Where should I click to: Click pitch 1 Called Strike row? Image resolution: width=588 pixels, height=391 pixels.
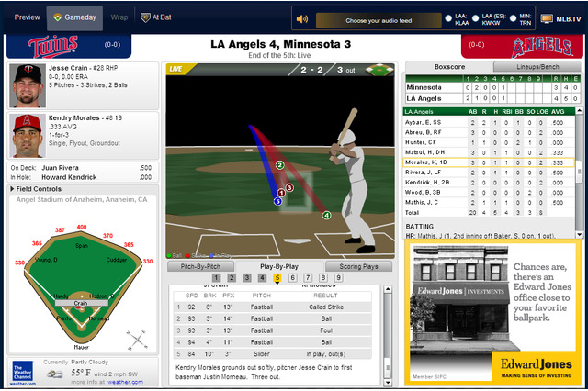(273, 307)
